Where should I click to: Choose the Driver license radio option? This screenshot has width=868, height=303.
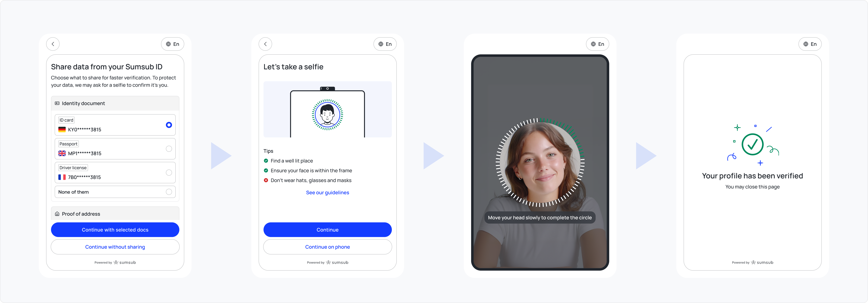[169, 173]
